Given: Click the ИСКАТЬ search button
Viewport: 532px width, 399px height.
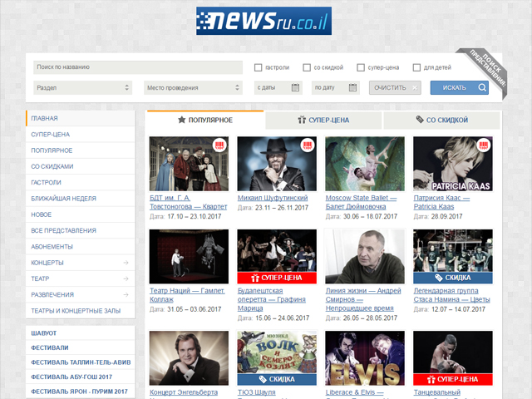Looking at the screenshot, I should [460, 87].
